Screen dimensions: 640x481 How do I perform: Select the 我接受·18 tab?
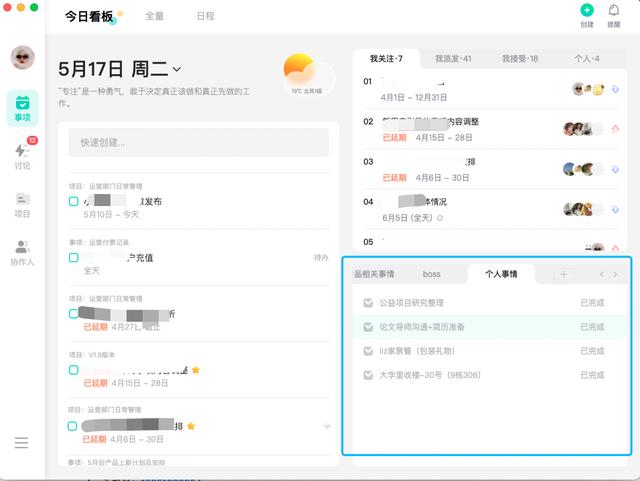point(520,59)
